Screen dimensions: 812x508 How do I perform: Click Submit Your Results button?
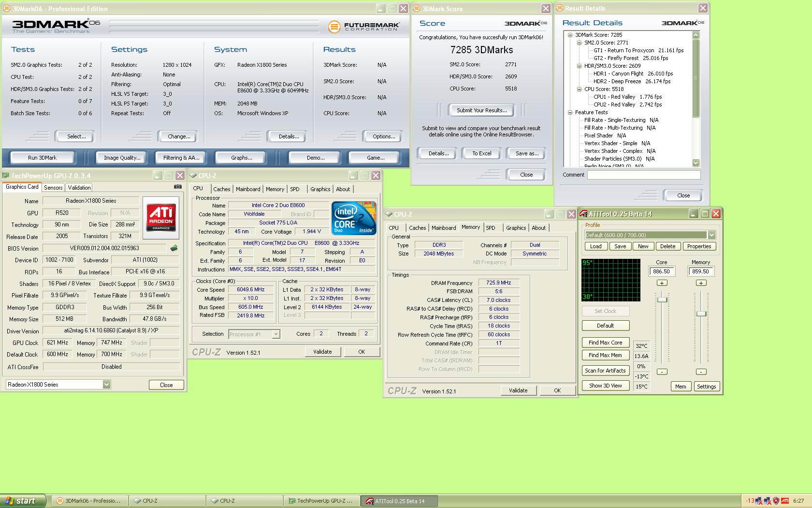pos(482,110)
